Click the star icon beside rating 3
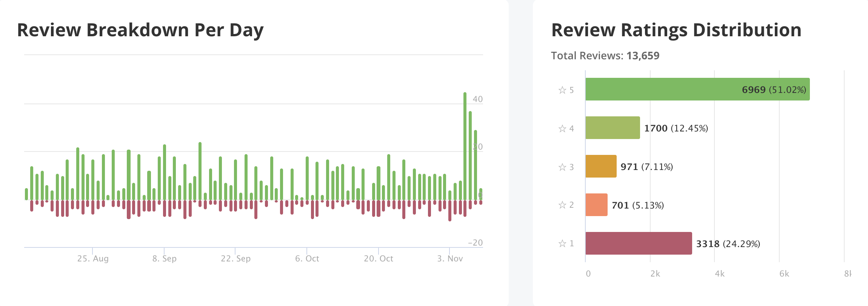The image size is (868, 306). [562, 167]
